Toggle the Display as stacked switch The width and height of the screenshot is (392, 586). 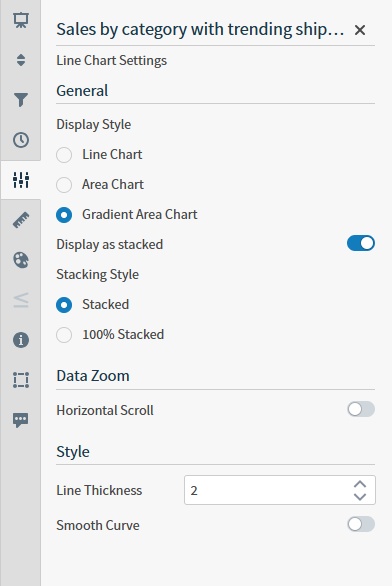tap(361, 243)
